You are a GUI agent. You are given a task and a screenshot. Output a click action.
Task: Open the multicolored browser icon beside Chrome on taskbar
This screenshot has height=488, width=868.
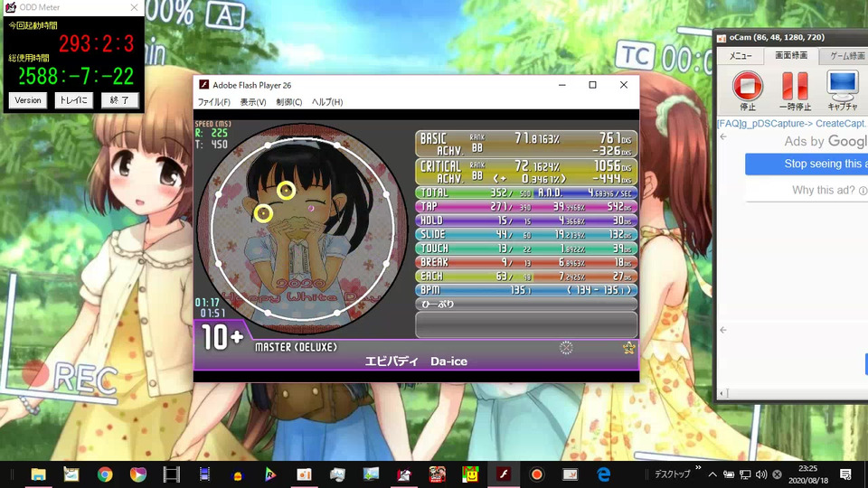pyautogui.click(x=137, y=474)
